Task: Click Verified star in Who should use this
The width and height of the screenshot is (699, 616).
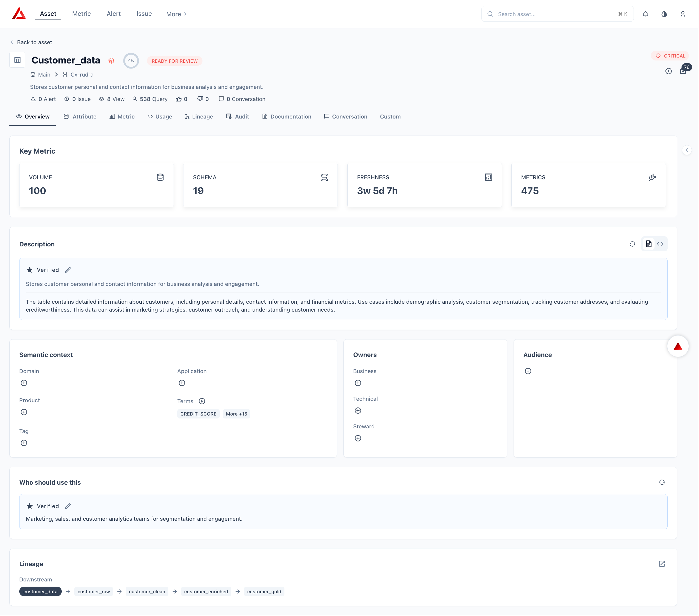Action: [x=30, y=507]
